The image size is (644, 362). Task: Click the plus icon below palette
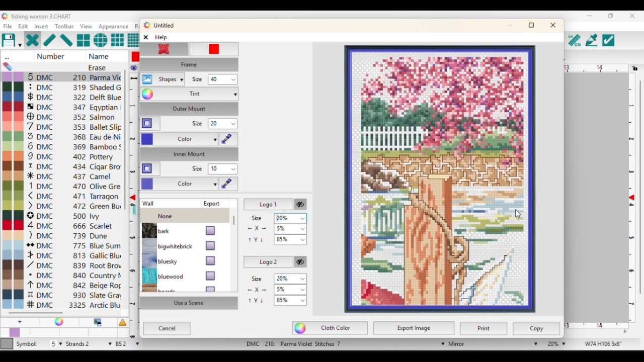coord(20,322)
